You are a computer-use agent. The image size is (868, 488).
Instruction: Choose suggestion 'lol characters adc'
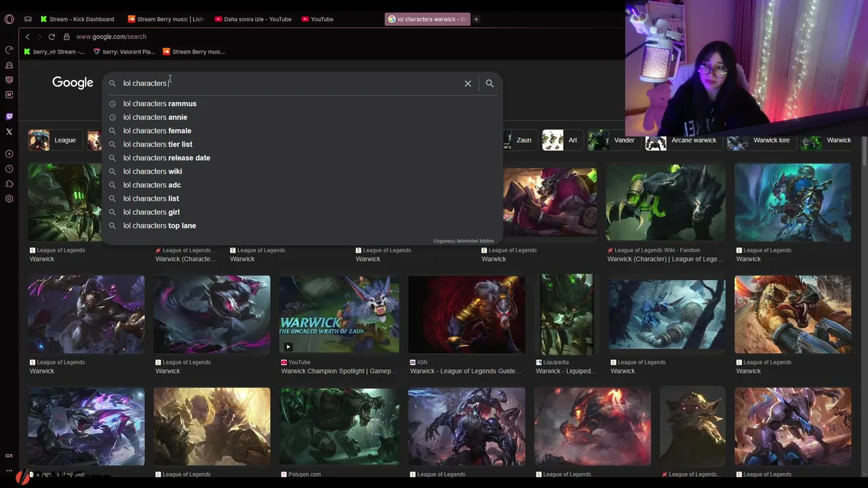click(302, 185)
